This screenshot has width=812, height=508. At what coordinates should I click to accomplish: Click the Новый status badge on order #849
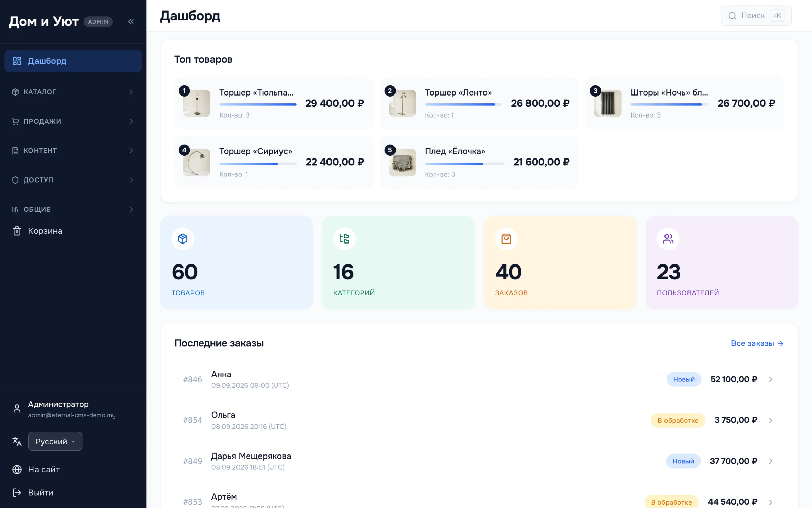[683, 461]
